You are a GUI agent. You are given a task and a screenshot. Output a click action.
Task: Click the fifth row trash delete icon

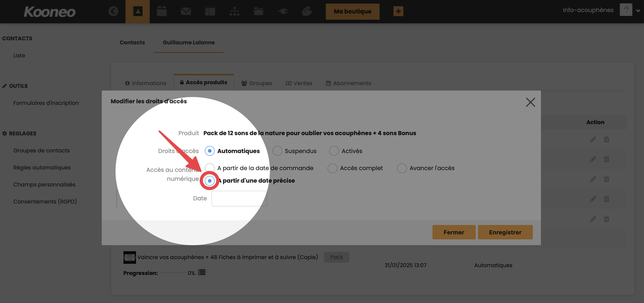pyautogui.click(x=607, y=219)
